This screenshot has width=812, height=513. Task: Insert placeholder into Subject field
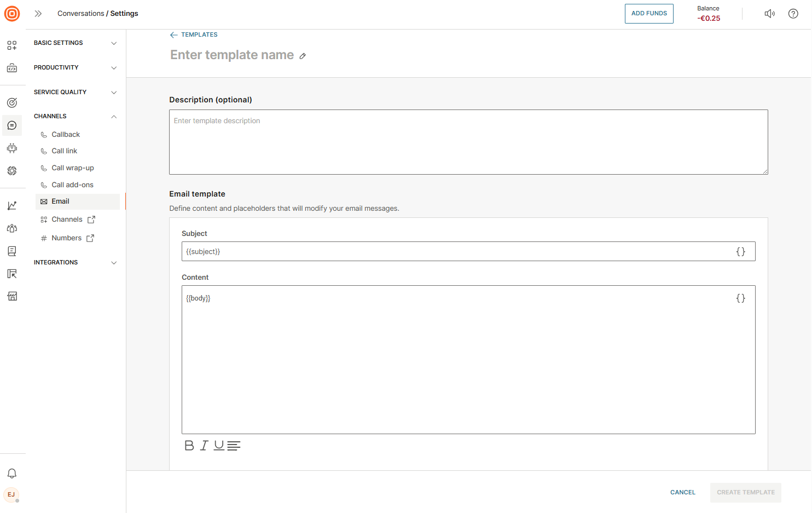tap(740, 252)
